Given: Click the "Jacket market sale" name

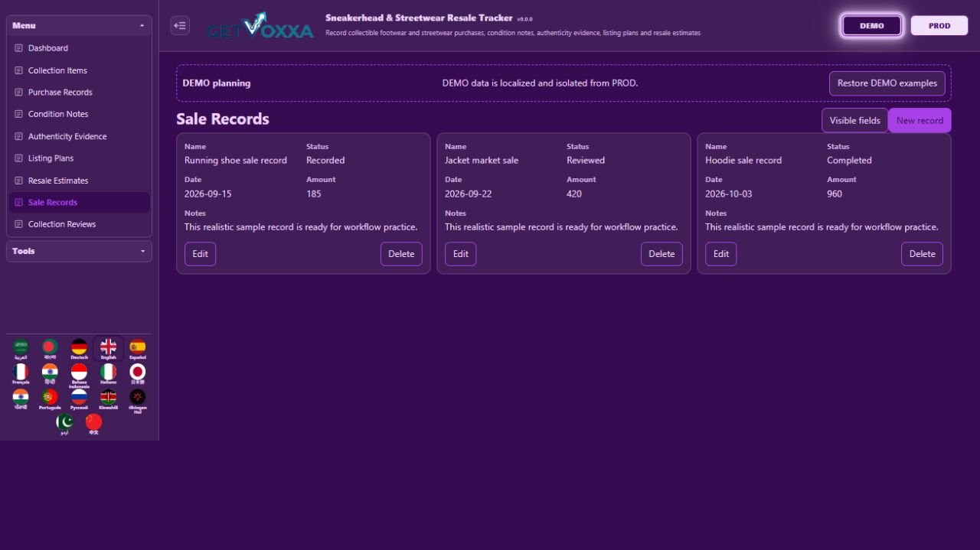Looking at the screenshot, I should point(482,161).
